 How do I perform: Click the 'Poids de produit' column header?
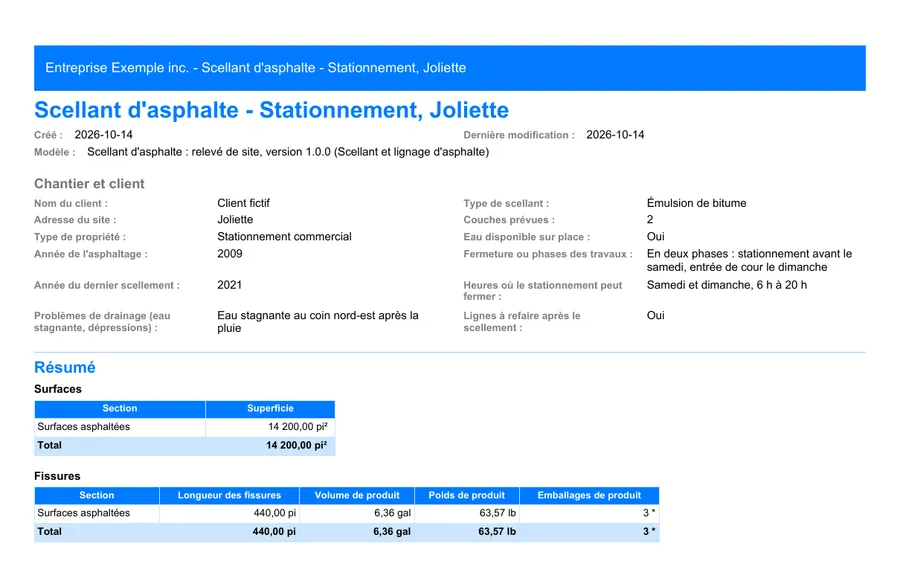[x=466, y=495]
